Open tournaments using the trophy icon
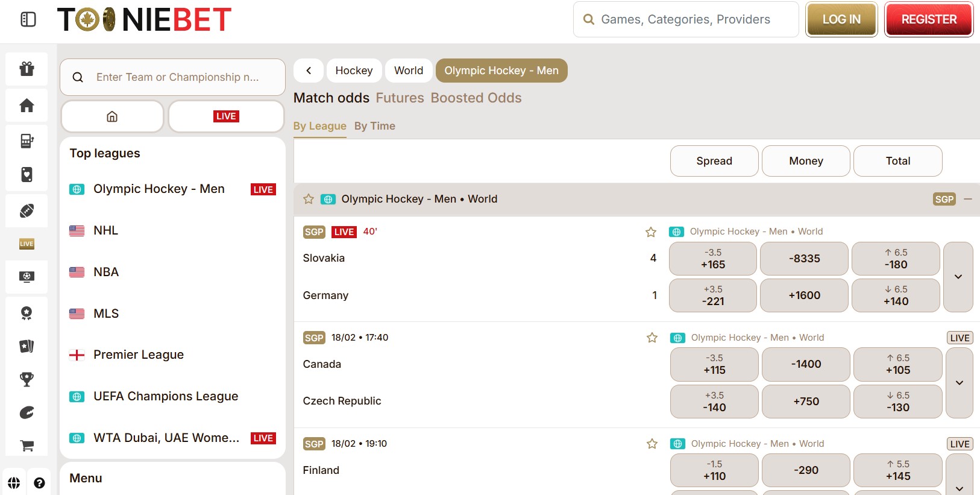 (27, 379)
